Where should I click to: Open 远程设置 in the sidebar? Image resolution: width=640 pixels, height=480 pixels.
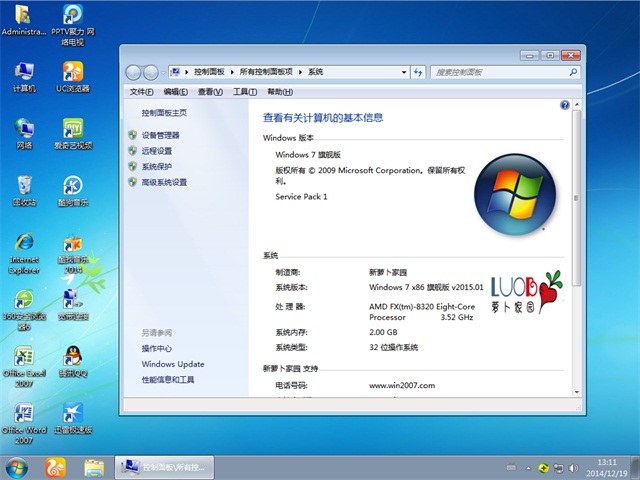(x=156, y=151)
